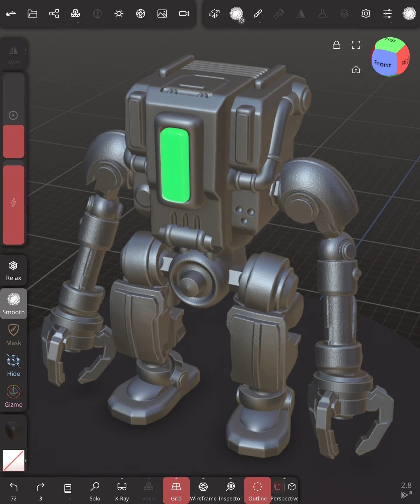Open the camera settings icon
The width and height of the screenshot is (420, 504).
click(184, 14)
